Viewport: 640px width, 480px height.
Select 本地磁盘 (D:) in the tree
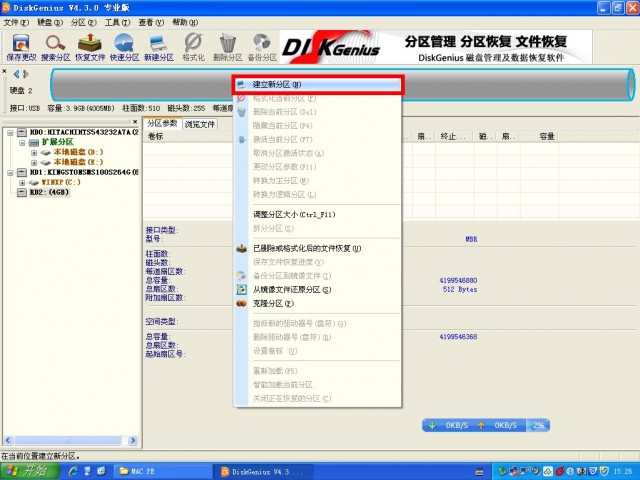(x=78, y=152)
